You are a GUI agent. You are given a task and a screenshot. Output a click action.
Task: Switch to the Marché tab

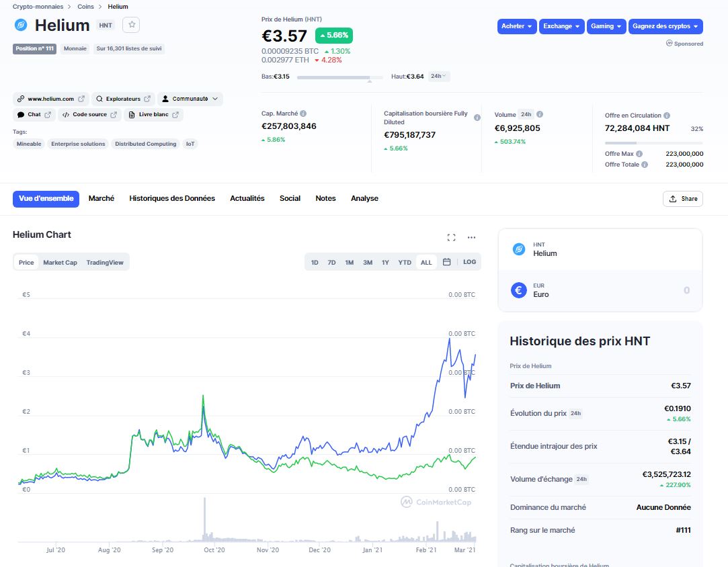102,199
